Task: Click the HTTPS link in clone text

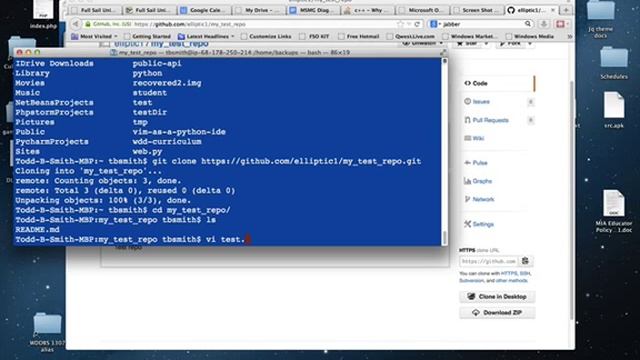Action: pos(509,273)
